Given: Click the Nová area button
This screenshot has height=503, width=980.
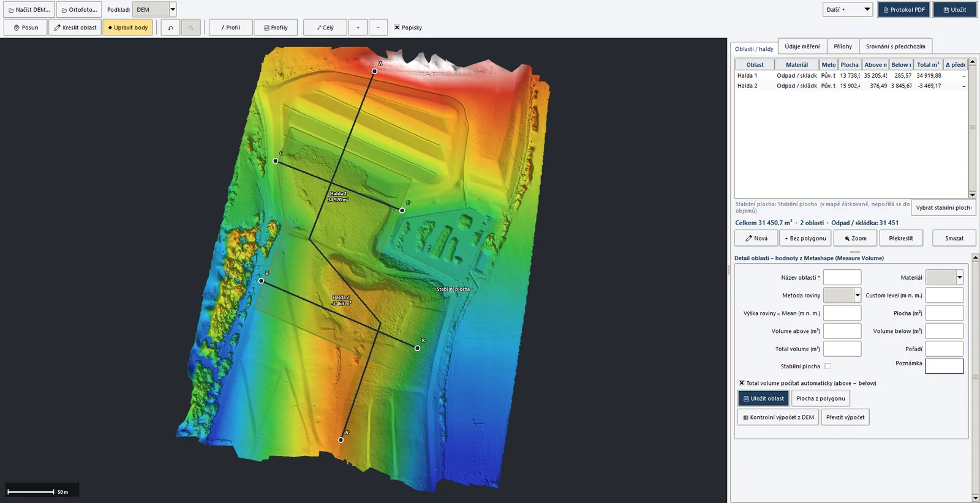Looking at the screenshot, I should (x=756, y=238).
